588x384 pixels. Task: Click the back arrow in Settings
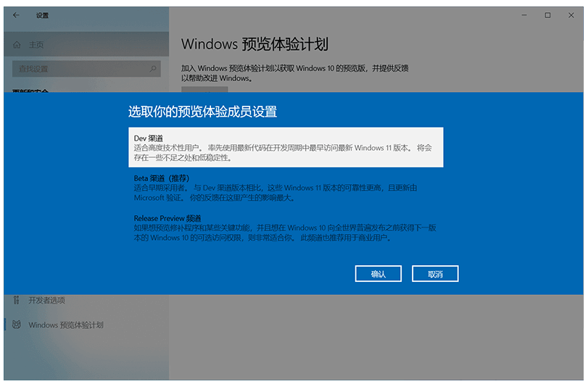point(16,15)
